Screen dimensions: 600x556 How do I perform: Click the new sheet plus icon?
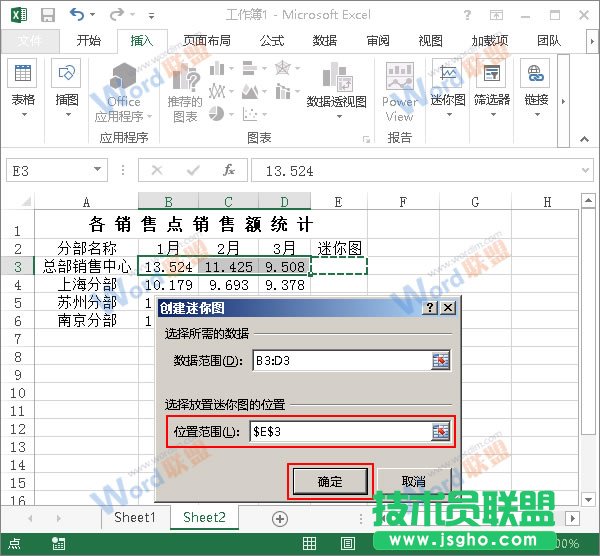click(x=280, y=519)
